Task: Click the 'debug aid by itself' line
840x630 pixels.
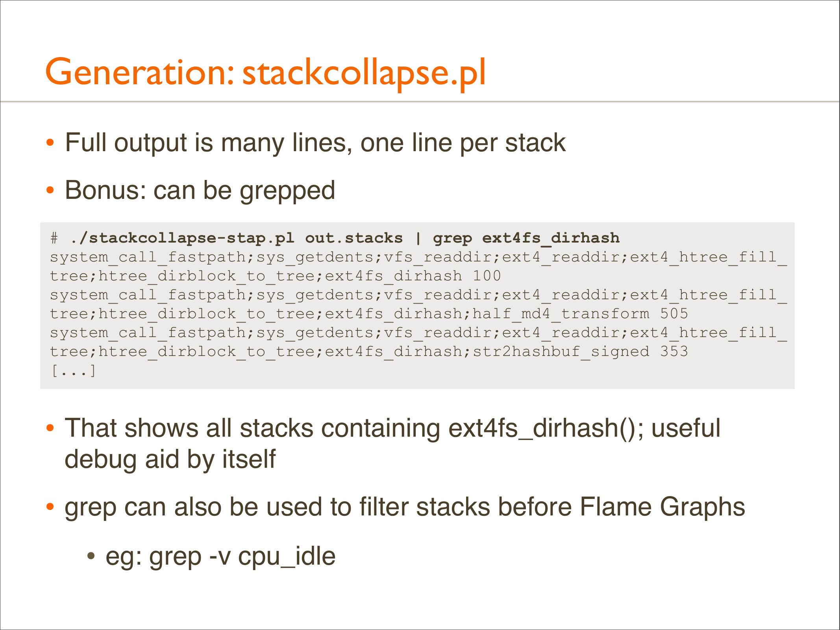Action: (x=170, y=460)
